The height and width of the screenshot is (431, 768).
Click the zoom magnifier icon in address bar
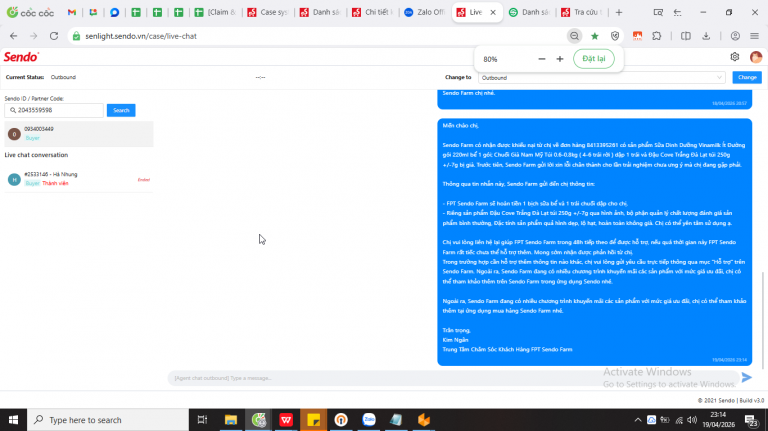click(574, 36)
